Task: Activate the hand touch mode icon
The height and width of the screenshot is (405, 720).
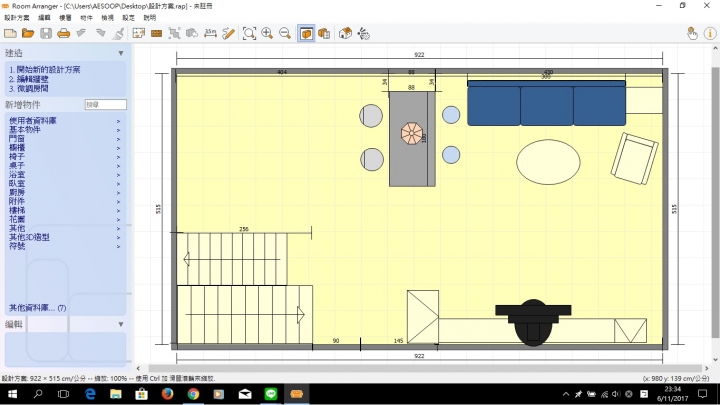Action: [692, 34]
